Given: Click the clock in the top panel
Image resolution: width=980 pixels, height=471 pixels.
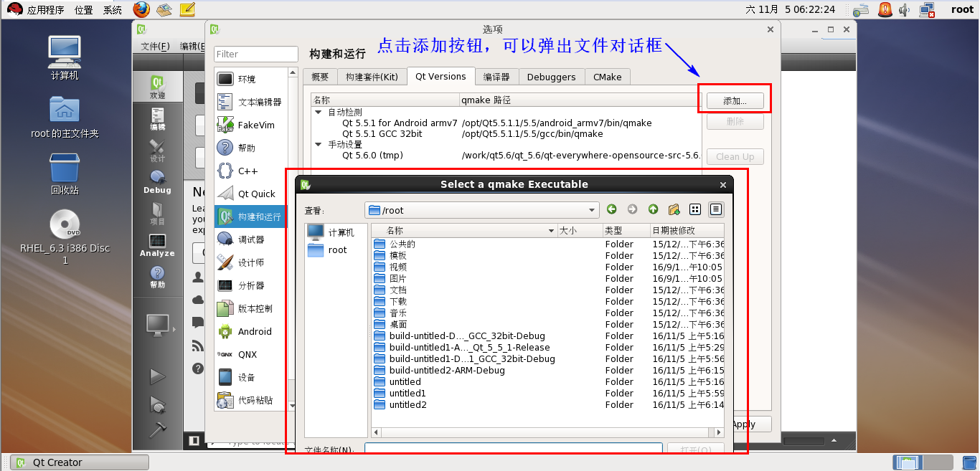Looking at the screenshot, I should [791, 9].
